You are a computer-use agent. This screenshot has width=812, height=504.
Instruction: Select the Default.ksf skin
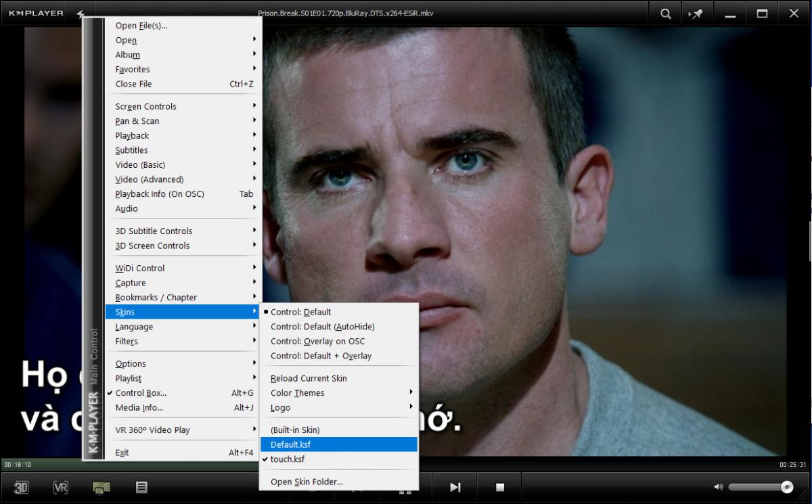[290, 444]
